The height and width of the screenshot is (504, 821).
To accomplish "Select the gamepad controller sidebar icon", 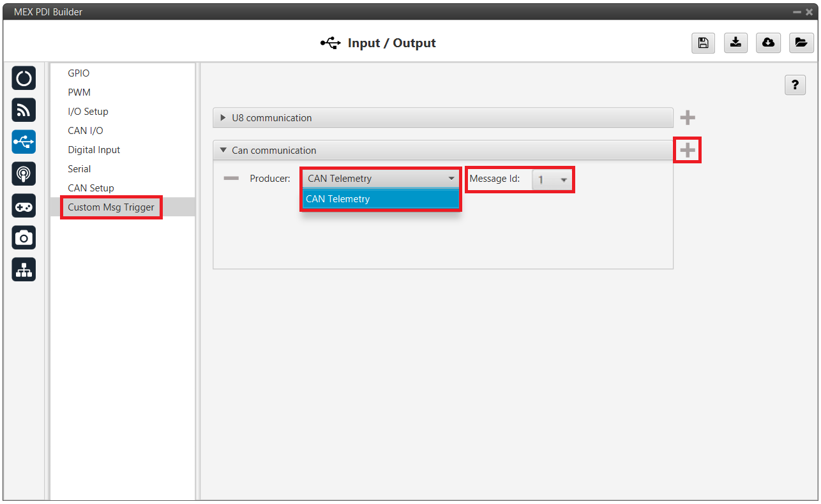I will coord(24,206).
